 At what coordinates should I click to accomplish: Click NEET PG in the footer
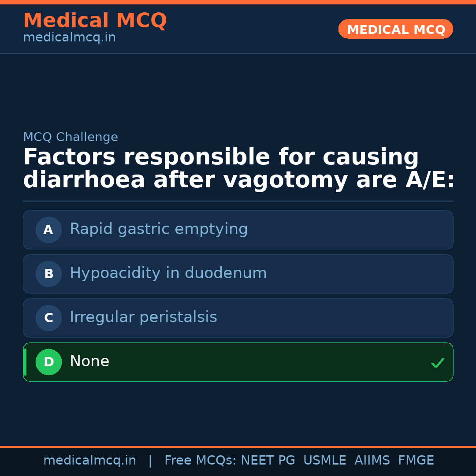(x=268, y=461)
